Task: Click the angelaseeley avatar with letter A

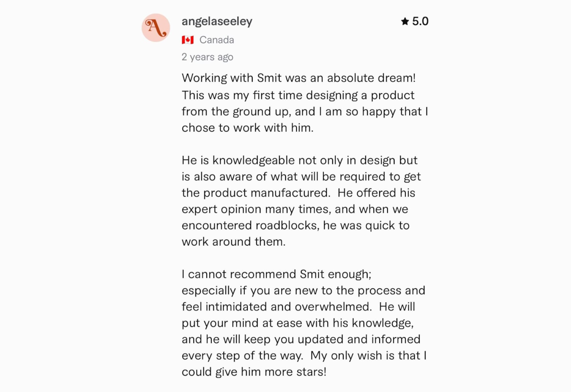Action: [x=156, y=28]
